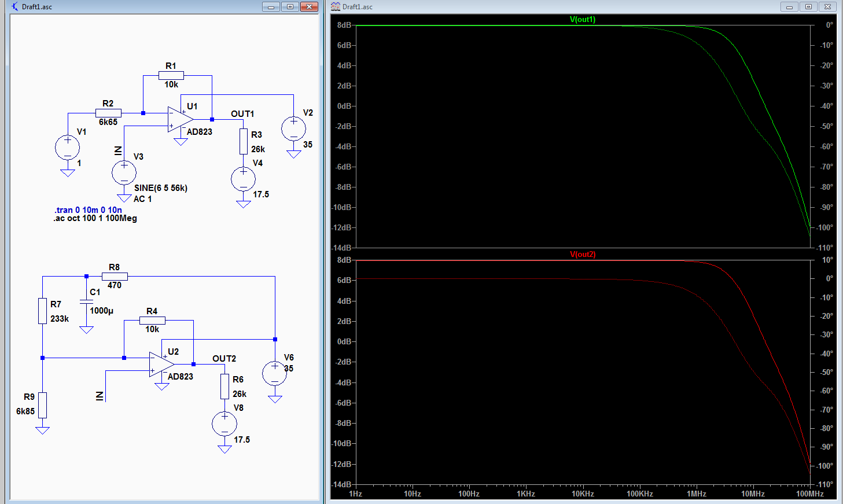Screen dimensions: 843x504
Task: Select resistor R1 10k symbol
Action: click(x=171, y=75)
